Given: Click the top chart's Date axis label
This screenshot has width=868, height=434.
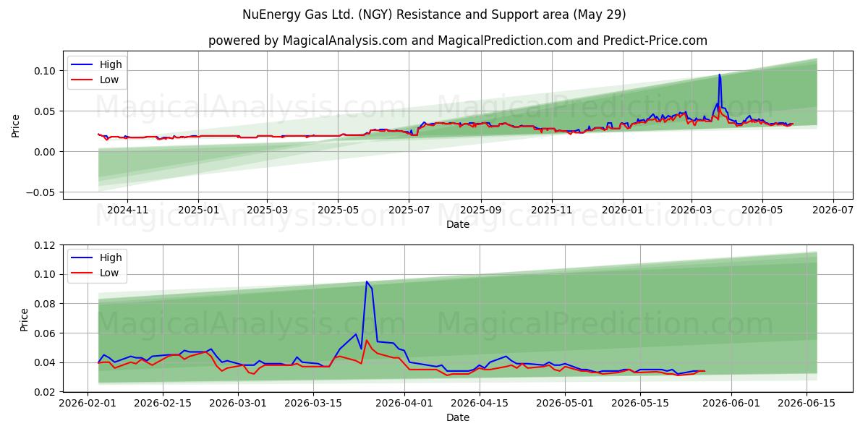Looking at the screenshot, I should click(458, 224).
